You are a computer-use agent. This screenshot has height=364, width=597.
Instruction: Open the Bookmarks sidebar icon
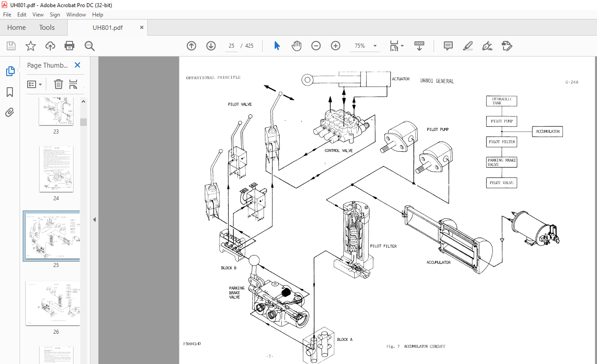point(10,92)
